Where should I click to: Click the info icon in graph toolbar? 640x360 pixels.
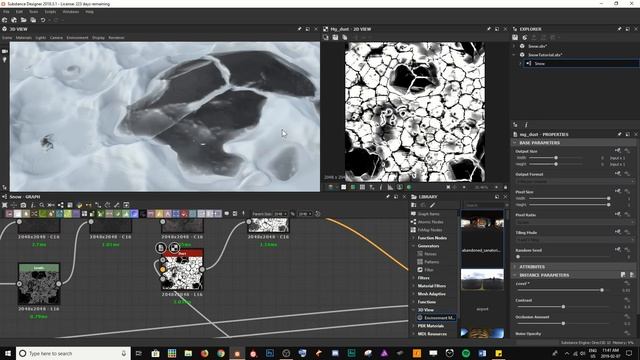coord(32,205)
